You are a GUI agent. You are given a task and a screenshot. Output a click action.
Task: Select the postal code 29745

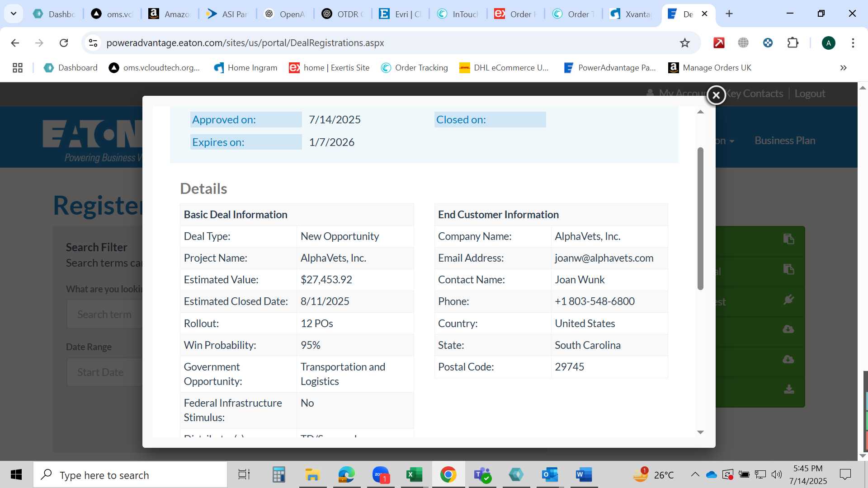point(569,367)
